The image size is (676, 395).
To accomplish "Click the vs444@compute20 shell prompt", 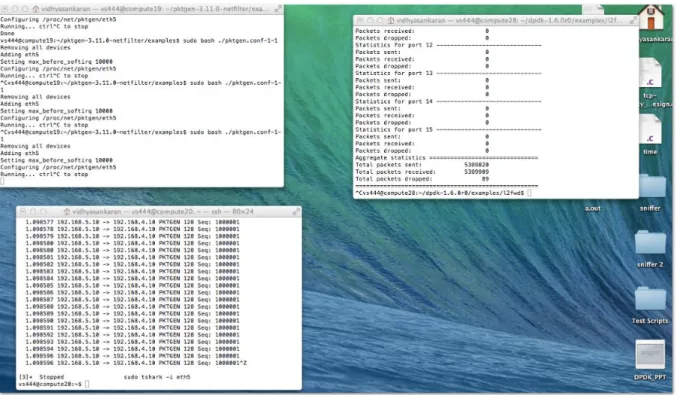I will click(54, 384).
